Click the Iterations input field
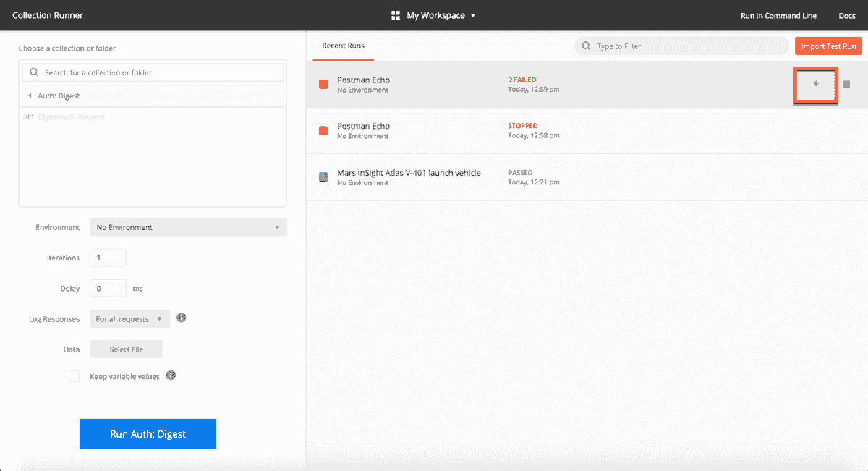This screenshot has width=868, height=471. (107, 257)
